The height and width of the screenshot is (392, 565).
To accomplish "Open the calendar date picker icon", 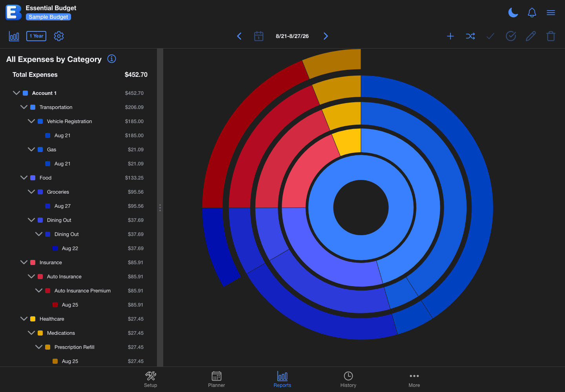I will point(259,36).
